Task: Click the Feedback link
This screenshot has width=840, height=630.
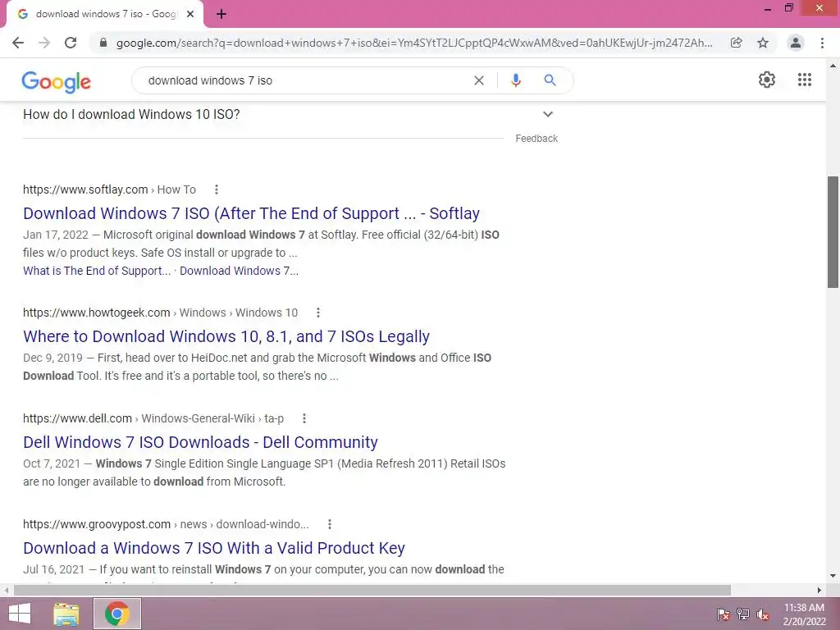Action: tap(536, 138)
